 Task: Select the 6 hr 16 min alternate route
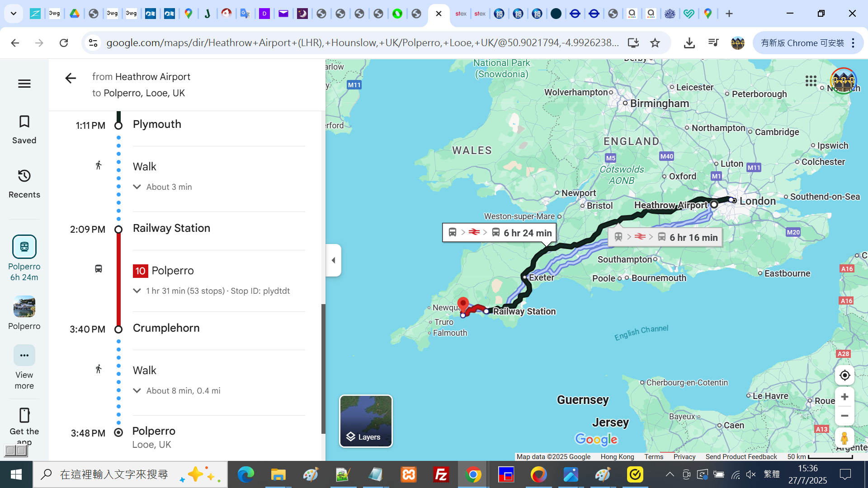pyautogui.click(x=665, y=237)
